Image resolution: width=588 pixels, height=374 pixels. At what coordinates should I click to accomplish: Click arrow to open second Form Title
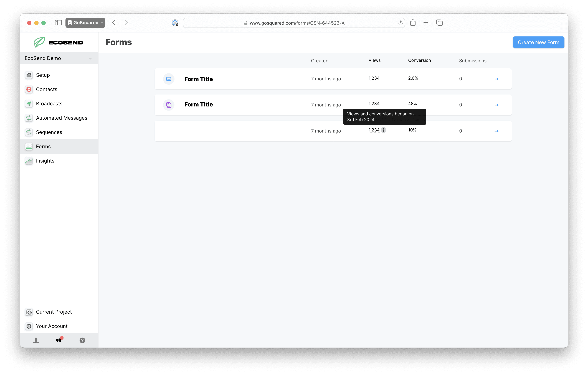(496, 105)
